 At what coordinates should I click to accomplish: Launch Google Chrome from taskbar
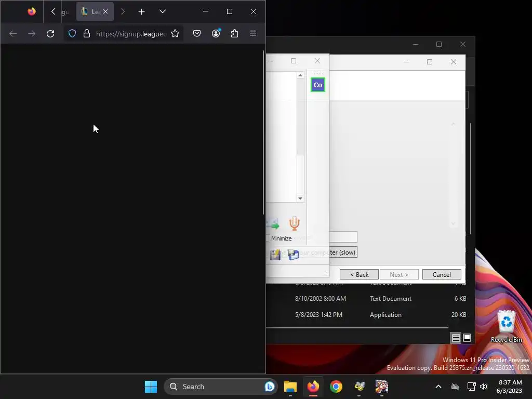tap(336, 387)
